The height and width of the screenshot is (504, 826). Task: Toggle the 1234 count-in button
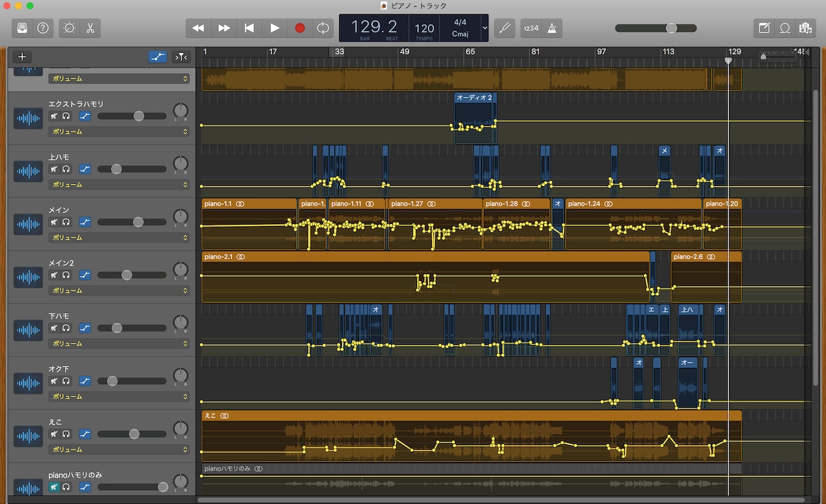coord(531,28)
